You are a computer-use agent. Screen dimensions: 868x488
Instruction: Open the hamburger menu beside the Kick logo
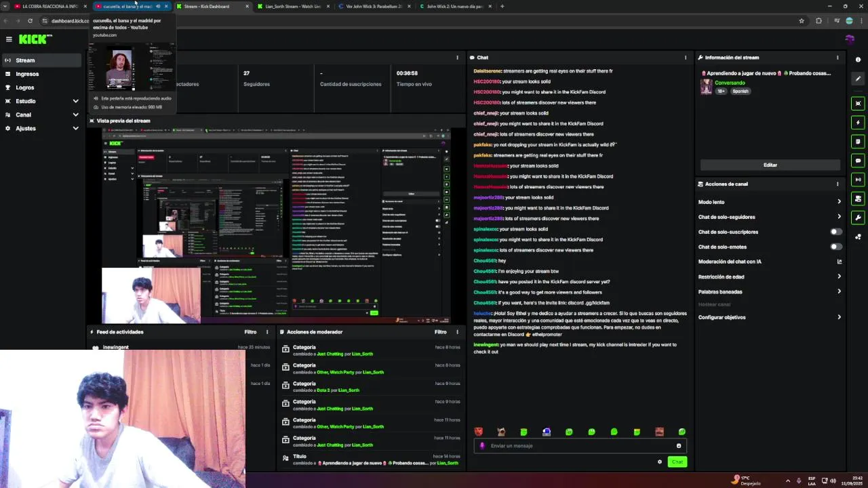pos(9,39)
